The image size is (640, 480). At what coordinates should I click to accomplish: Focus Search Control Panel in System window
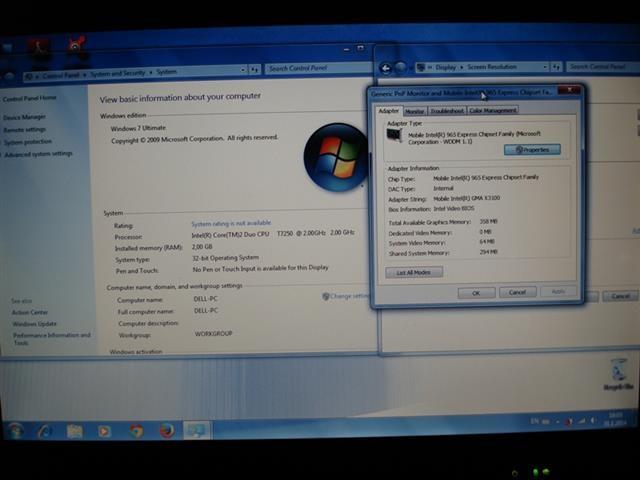click(318, 68)
